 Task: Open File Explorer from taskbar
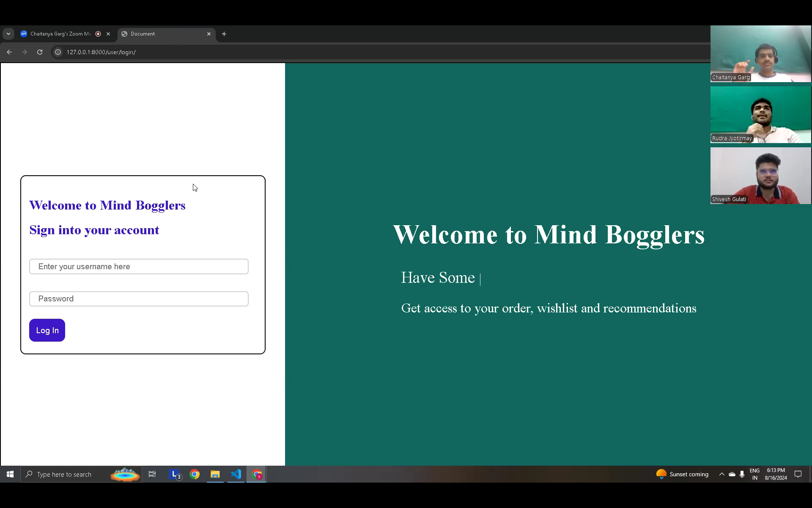[x=215, y=475]
